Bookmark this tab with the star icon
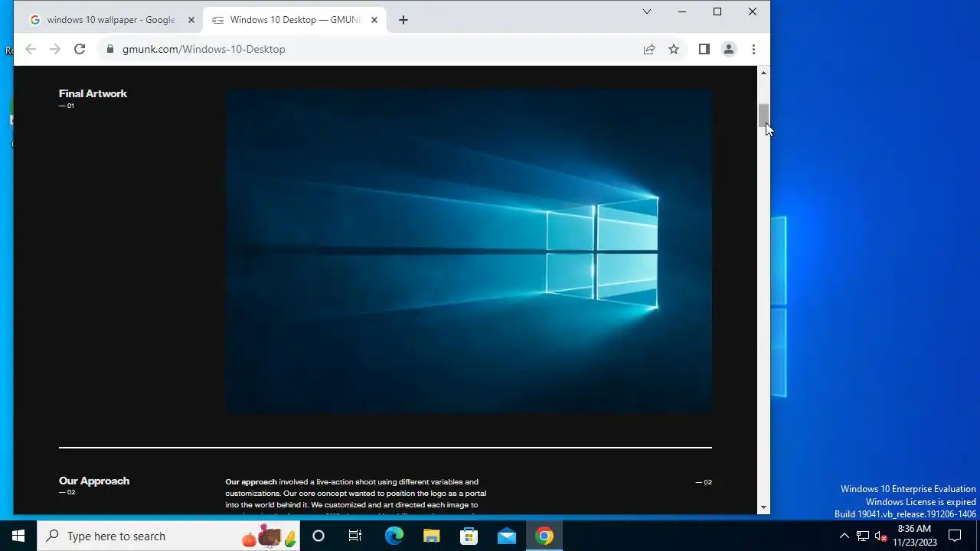 click(674, 49)
